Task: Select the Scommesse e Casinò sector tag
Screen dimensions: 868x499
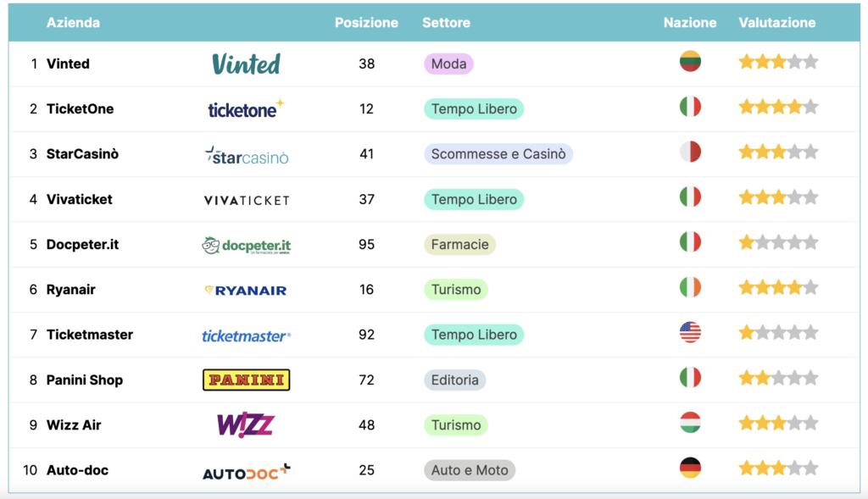Action: coord(498,154)
